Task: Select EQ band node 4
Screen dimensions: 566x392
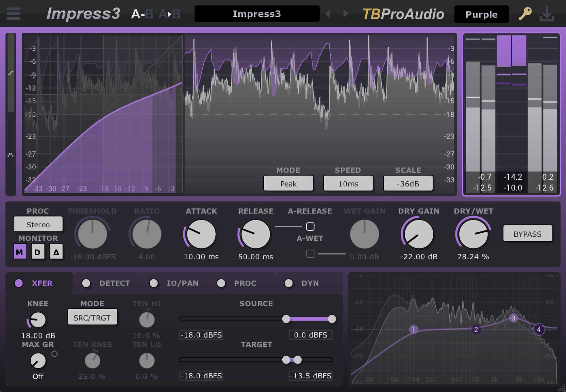Action: click(x=538, y=329)
